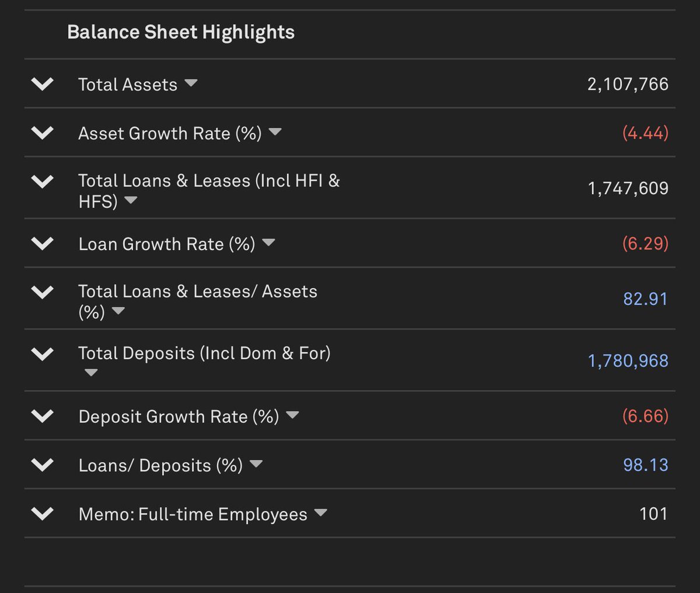Screen dimensions: 700x593
Task: Expand the Total Loans & Leases HFI row chevron
Action: pyautogui.click(x=43, y=181)
